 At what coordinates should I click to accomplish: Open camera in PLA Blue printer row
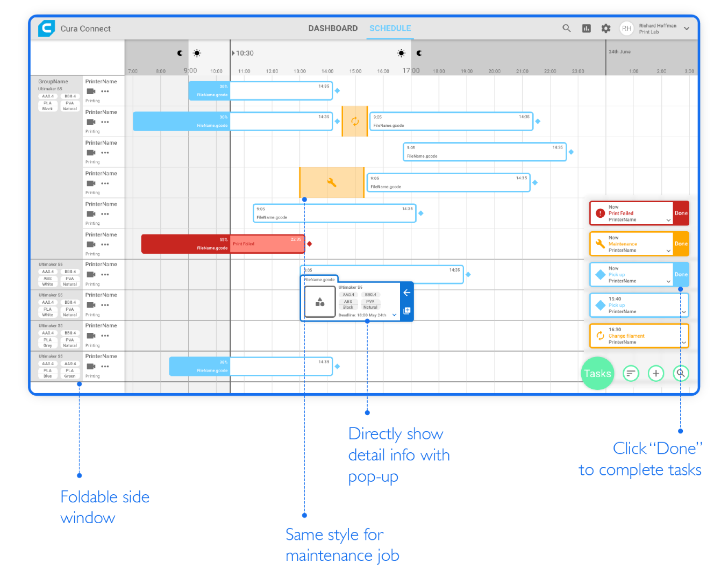(91, 367)
